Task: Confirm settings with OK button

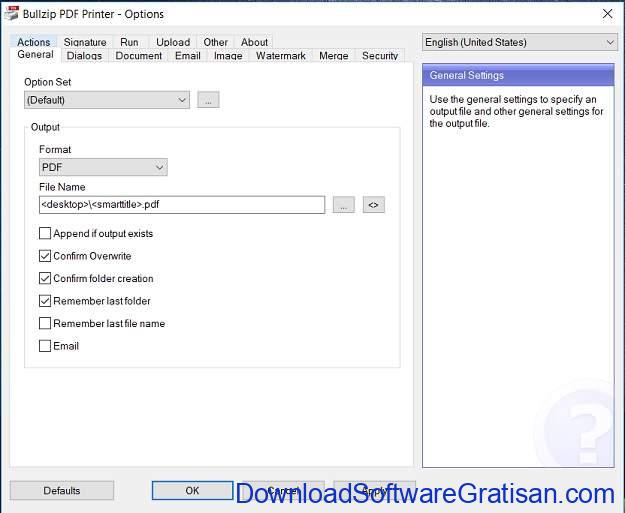Action: coord(192,490)
